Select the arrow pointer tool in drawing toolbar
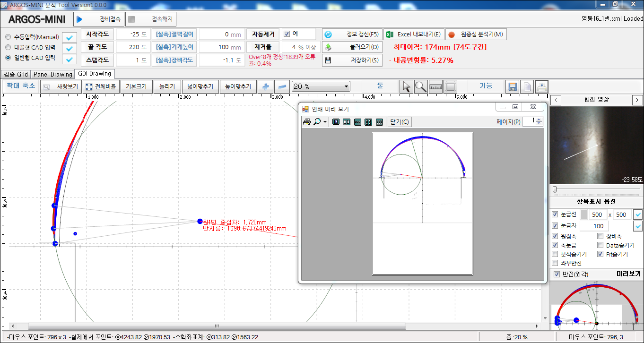 click(x=406, y=86)
